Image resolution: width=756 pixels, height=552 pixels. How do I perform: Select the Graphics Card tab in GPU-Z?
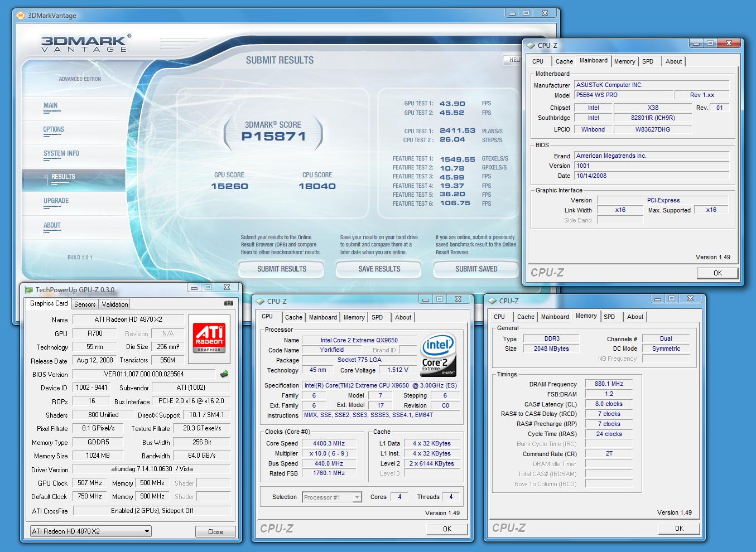[49, 303]
